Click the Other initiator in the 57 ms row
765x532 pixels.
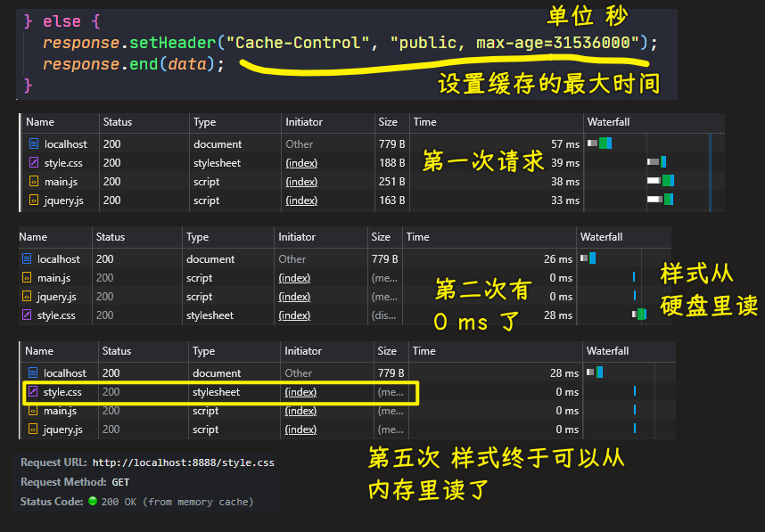(x=299, y=144)
